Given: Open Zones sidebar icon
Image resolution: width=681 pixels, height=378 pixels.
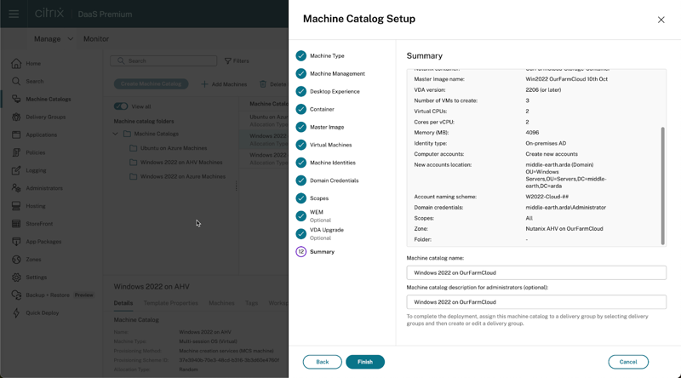Looking at the screenshot, I should coord(16,259).
